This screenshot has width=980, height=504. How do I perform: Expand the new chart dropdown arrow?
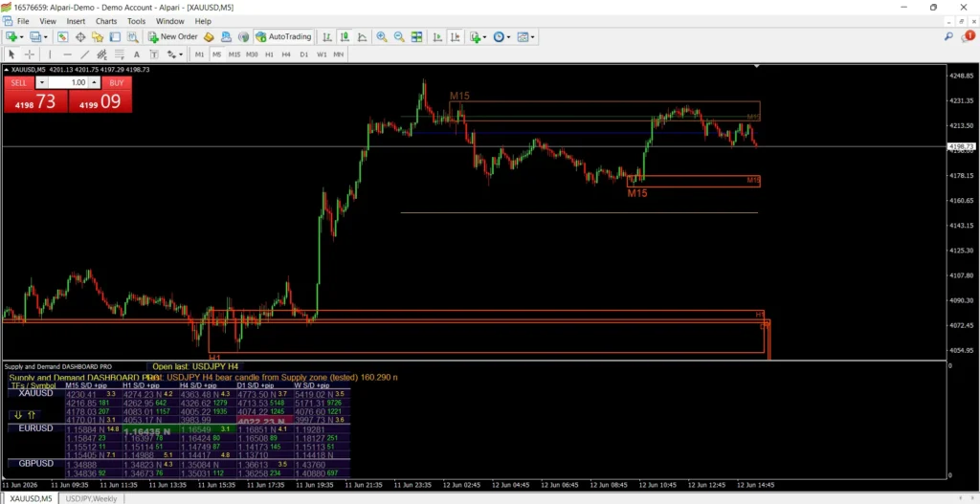pos(23,37)
